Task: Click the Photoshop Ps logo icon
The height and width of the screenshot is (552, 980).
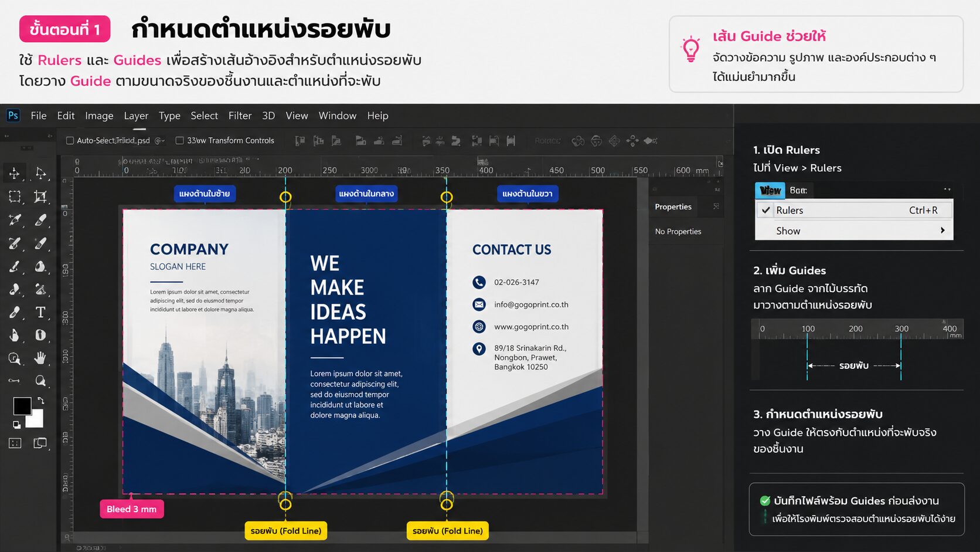Action: click(13, 116)
